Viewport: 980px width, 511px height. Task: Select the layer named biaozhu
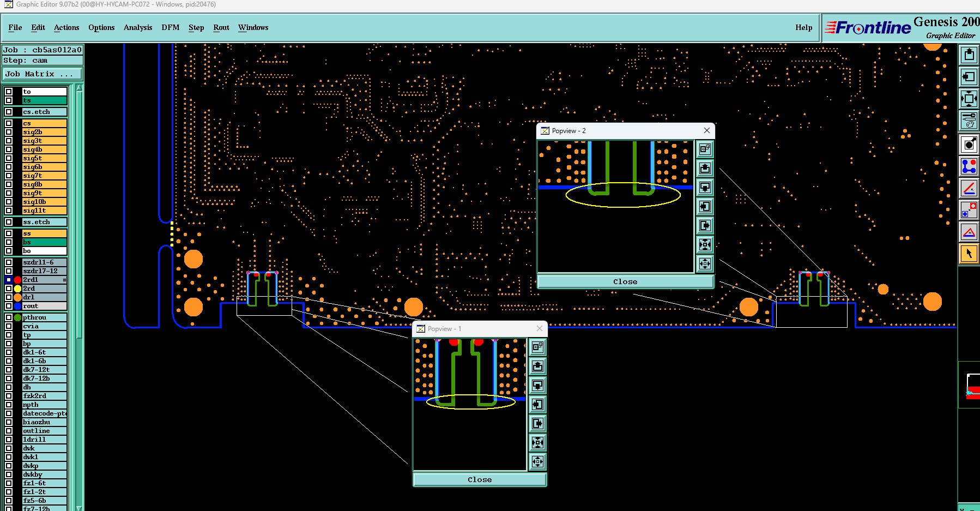tap(45, 422)
